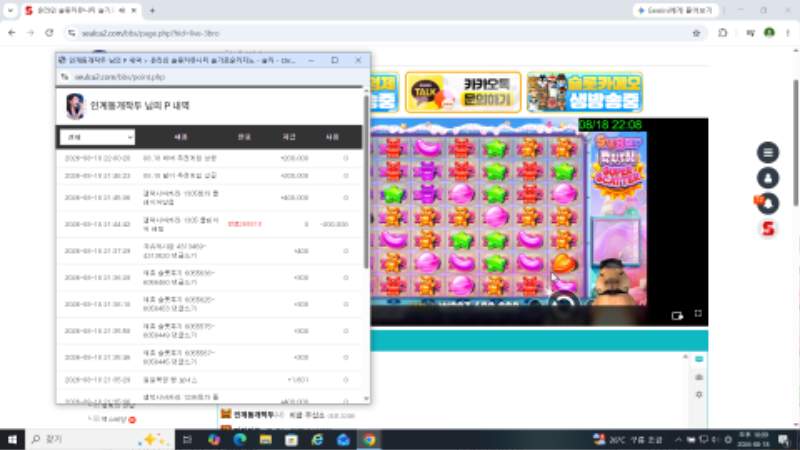Focus the main window address bar

point(383,33)
